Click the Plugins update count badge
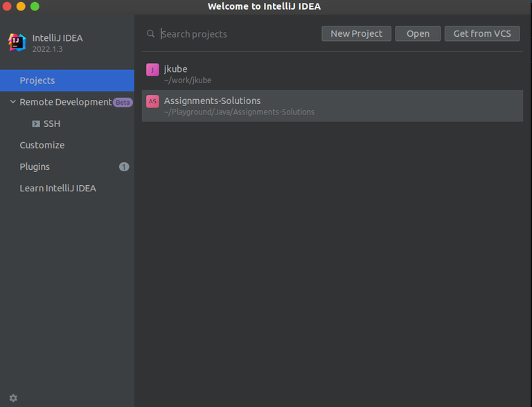 tap(124, 167)
